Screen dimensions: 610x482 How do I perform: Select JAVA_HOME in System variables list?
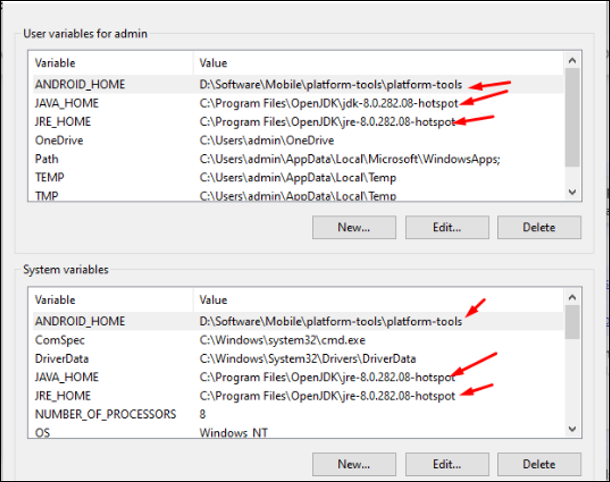298,377
